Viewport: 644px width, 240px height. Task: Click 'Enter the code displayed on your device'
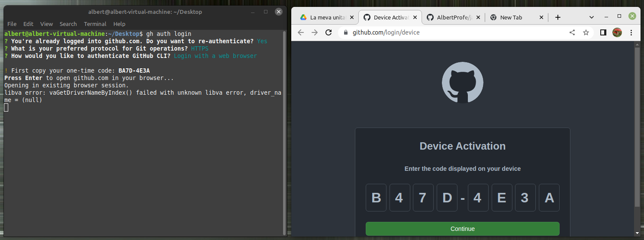pyautogui.click(x=463, y=169)
